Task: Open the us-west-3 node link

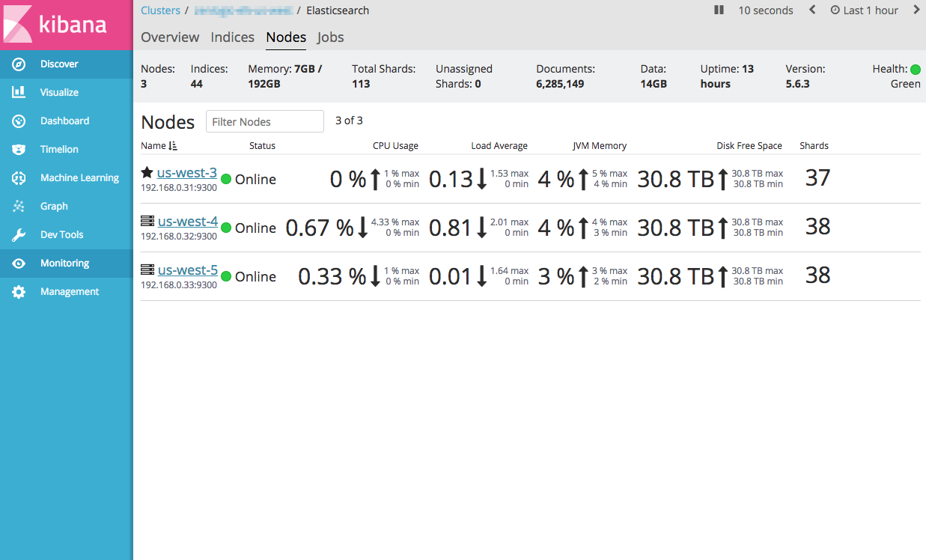Action: click(187, 173)
